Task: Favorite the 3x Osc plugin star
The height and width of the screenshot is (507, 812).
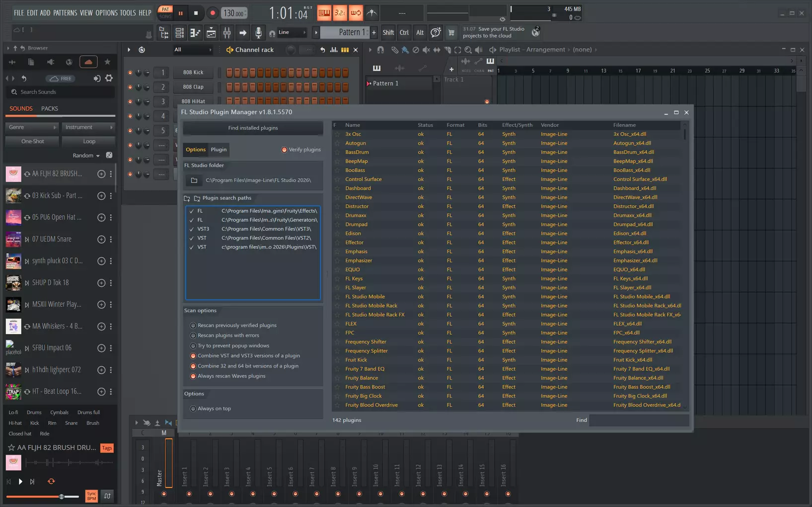Action: [x=337, y=134]
